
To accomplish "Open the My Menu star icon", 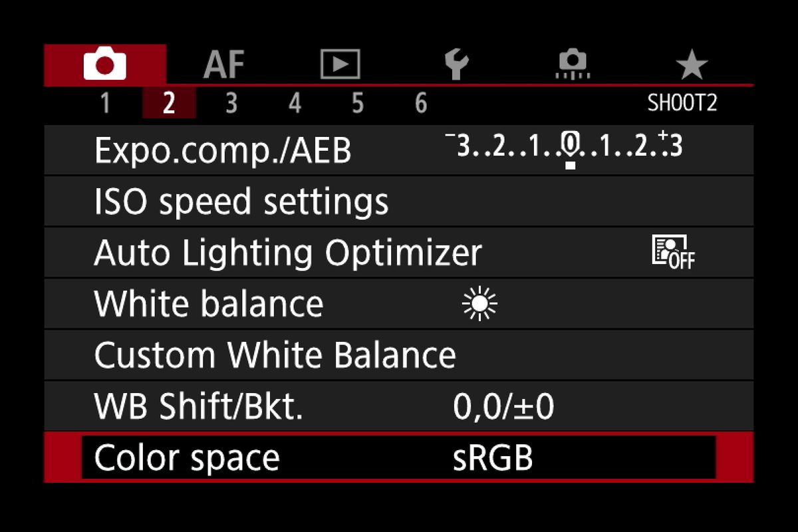I will coord(692,64).
